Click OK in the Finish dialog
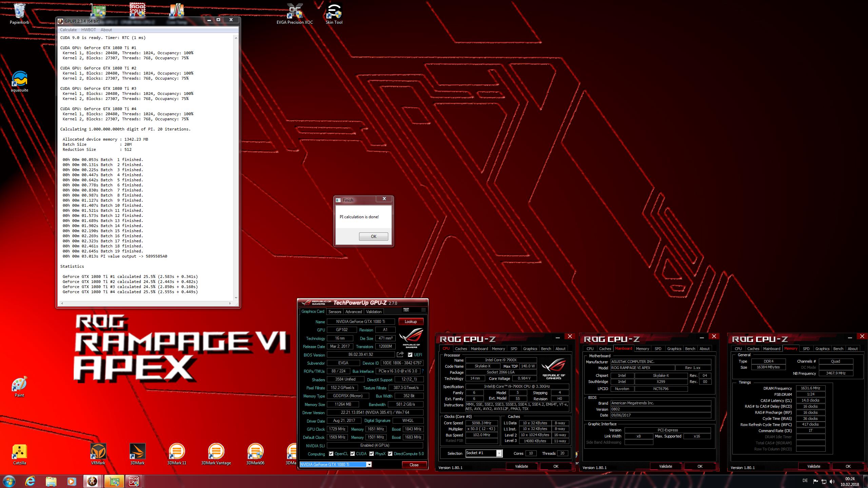This screenshot has width=868, height=488. [x=373, y=237]
